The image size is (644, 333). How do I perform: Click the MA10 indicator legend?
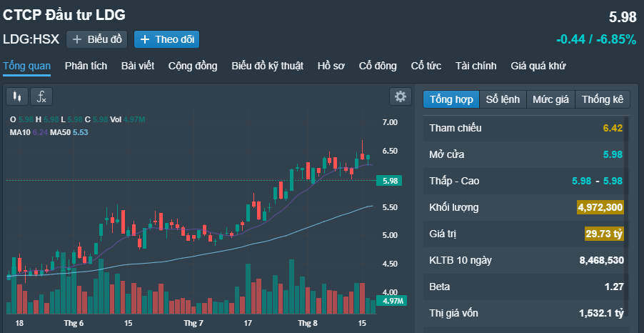pyautogui.click(x=29, y=132)
